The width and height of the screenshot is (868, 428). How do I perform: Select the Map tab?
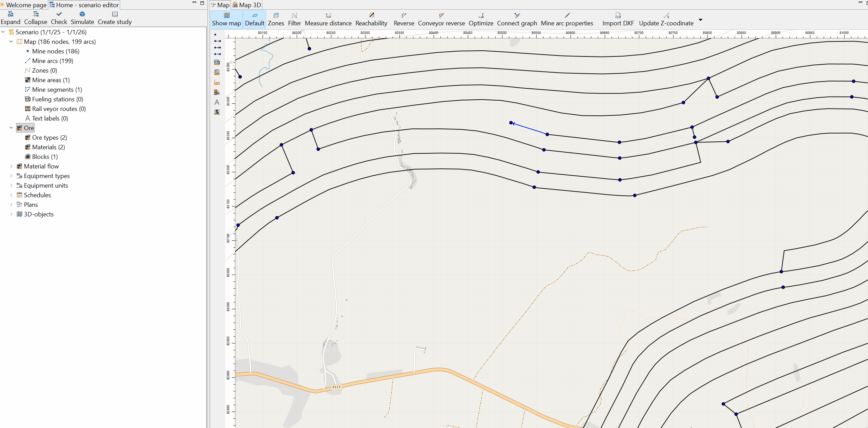coord(220,5)
